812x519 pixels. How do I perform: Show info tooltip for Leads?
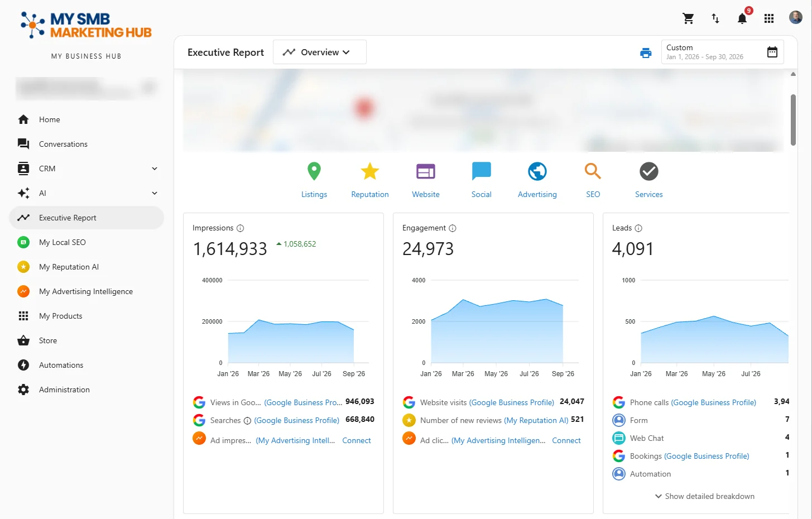638,228
